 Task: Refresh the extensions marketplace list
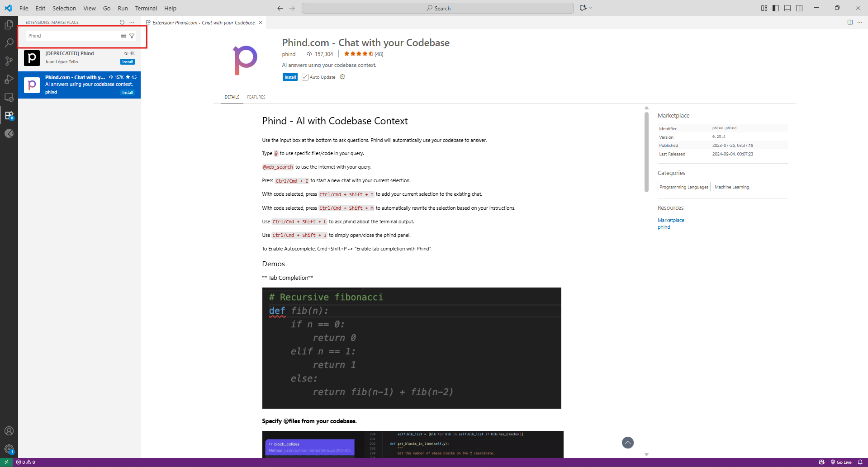tap(122, 22)
